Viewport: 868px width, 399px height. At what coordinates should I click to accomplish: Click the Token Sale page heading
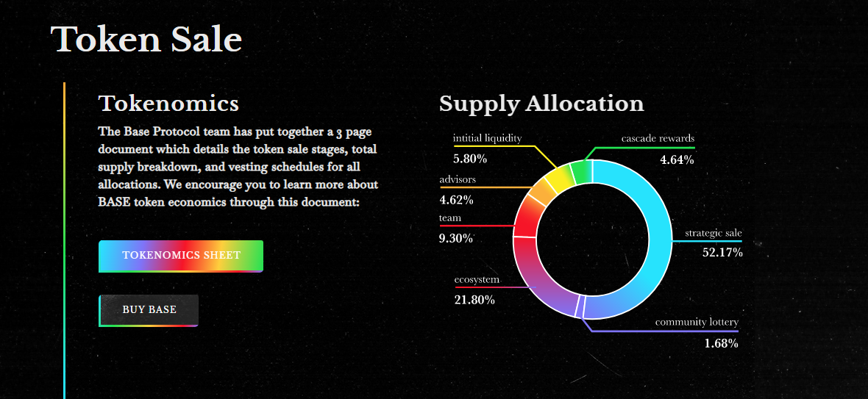click(146, 39)
